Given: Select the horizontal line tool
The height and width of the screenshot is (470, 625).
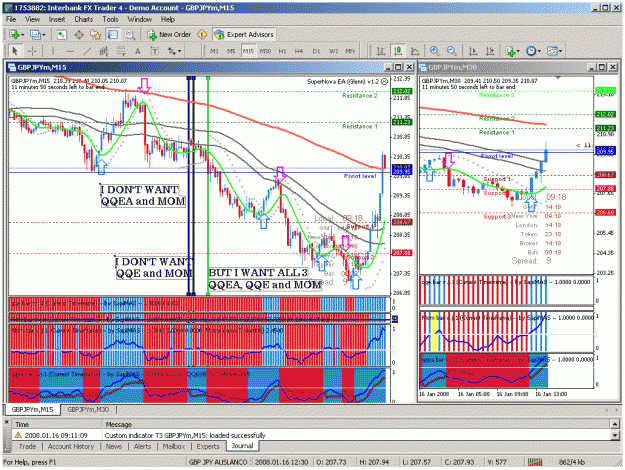Looking at the screenshot, I should tap(70, 51).
